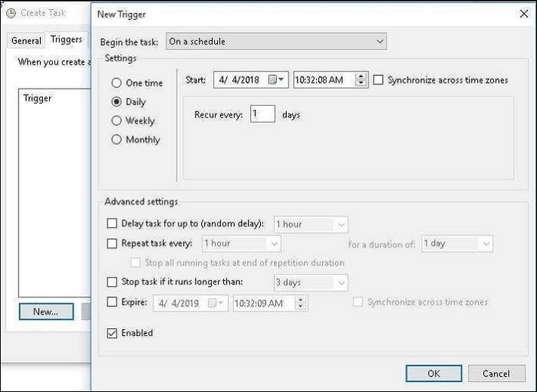
Task: Open the Repeat task every 1 hour dropdown
Action: (x=242, y=244)
